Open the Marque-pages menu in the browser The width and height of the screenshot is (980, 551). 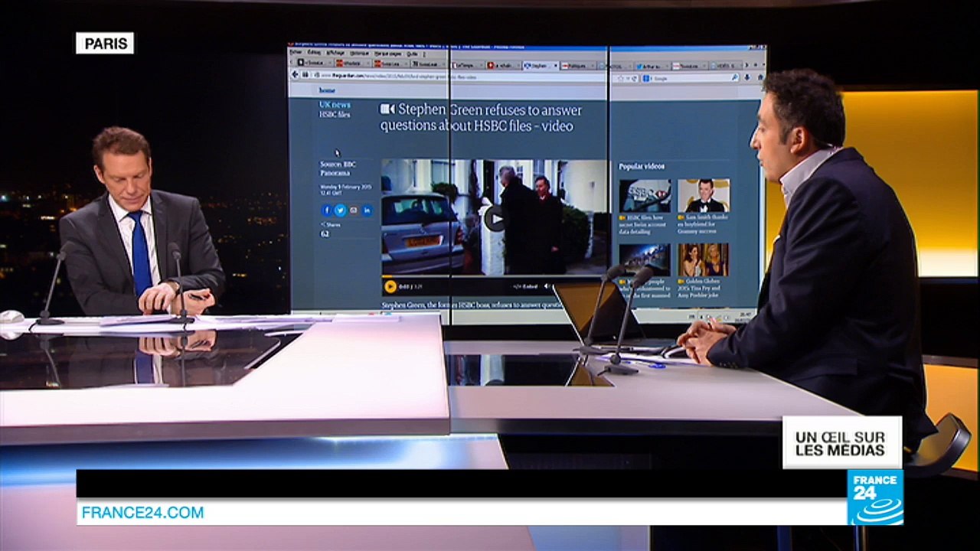[387, 54]
